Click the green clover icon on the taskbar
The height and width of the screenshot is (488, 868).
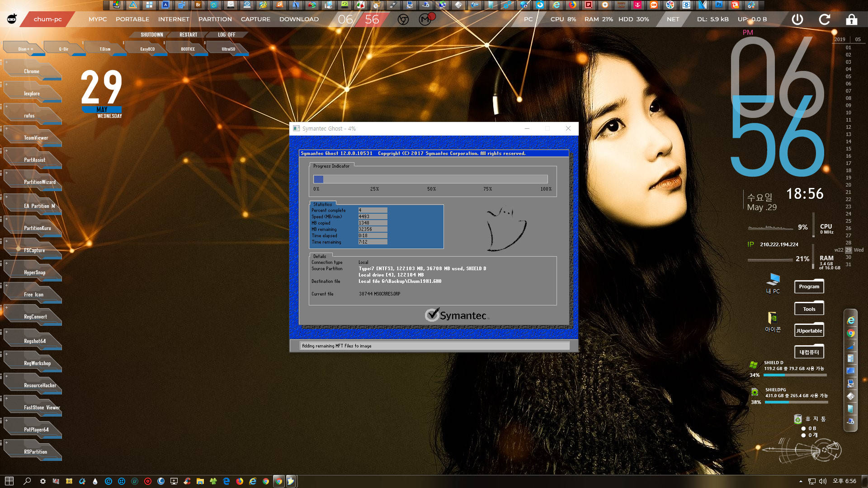213,481
